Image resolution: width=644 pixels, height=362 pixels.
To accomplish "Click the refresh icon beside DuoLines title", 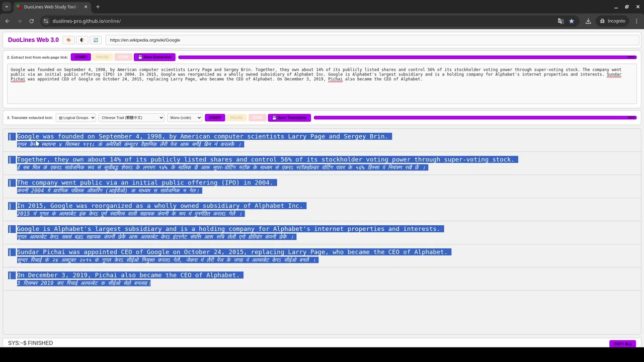I will [x=96, y=40].
